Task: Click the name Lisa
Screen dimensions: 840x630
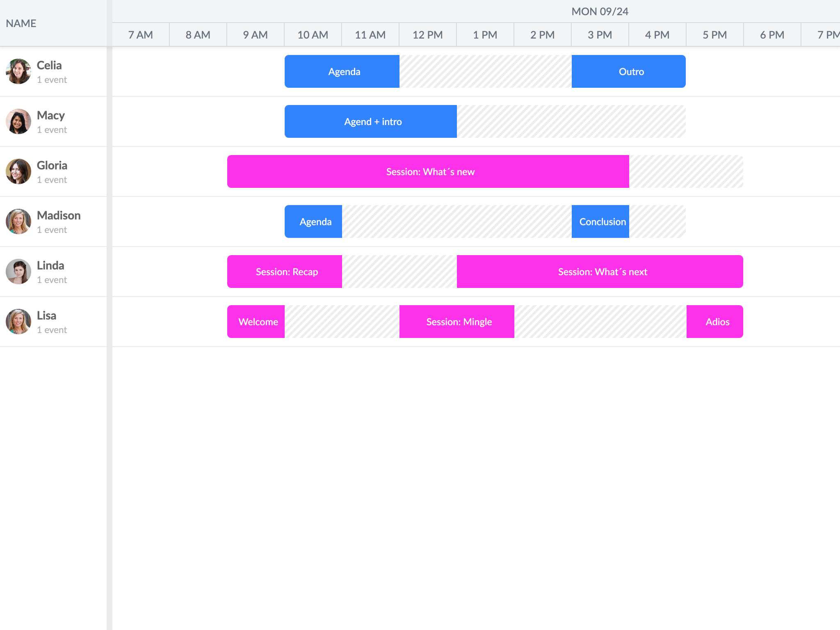Action: point(46,315)
